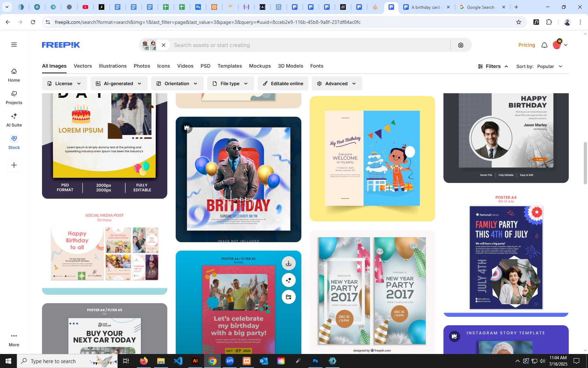Switch to Videos tab
Viewport: 588px width, 368px height.
tap(185, 66)
